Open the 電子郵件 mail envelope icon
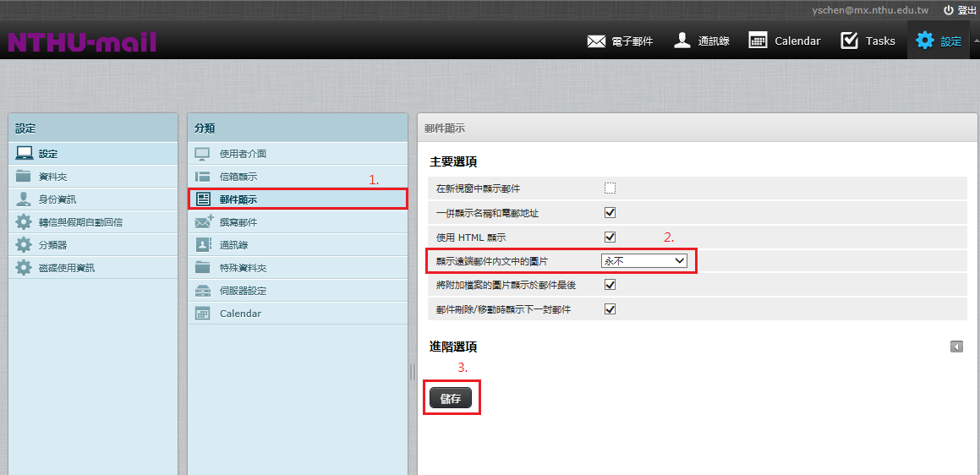 (596, 41)
